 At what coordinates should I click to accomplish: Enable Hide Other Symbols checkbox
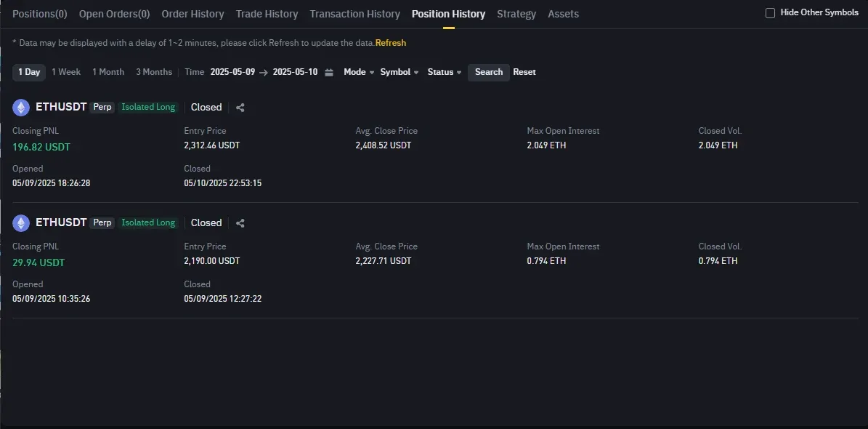click(x=771, y=13)
